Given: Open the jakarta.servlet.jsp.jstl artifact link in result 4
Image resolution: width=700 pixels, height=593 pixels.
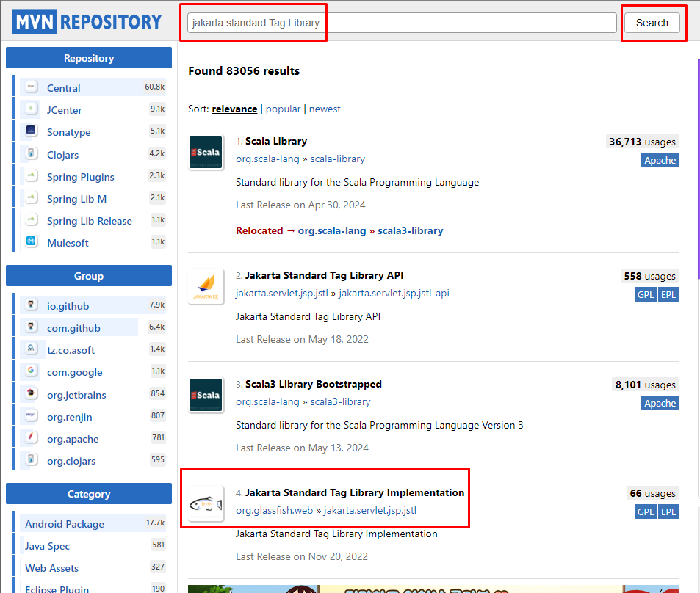Looking at the screenshot, I should tap(369, 511).
